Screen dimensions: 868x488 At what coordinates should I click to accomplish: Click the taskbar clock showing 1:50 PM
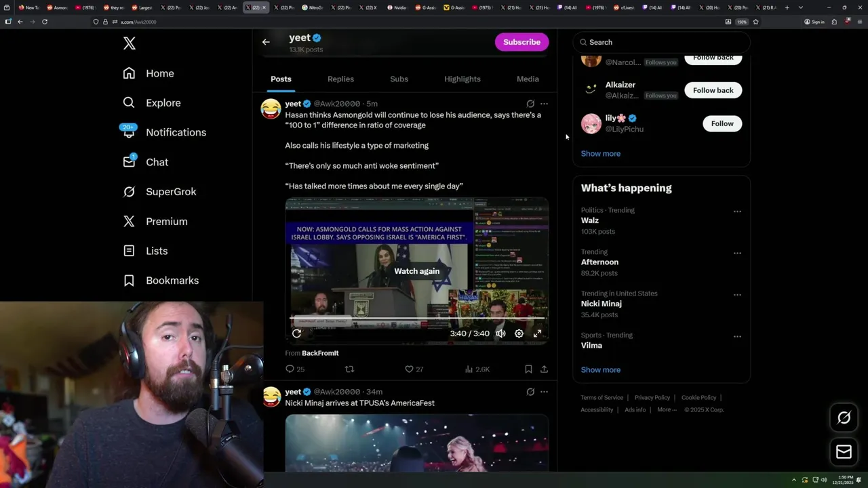coord(842,480)
